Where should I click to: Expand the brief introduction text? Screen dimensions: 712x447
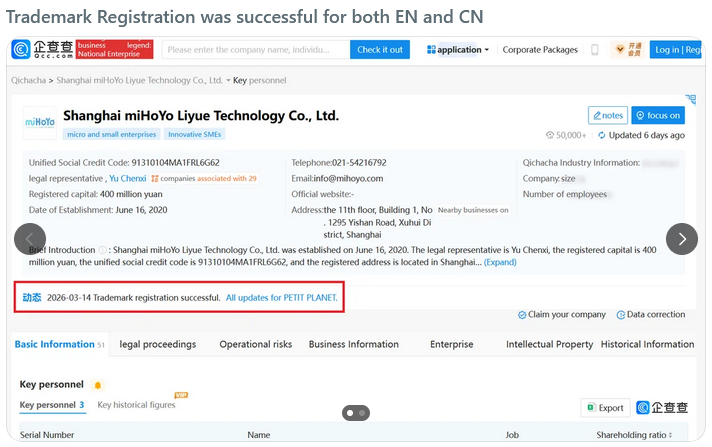[x=500, y=262]
